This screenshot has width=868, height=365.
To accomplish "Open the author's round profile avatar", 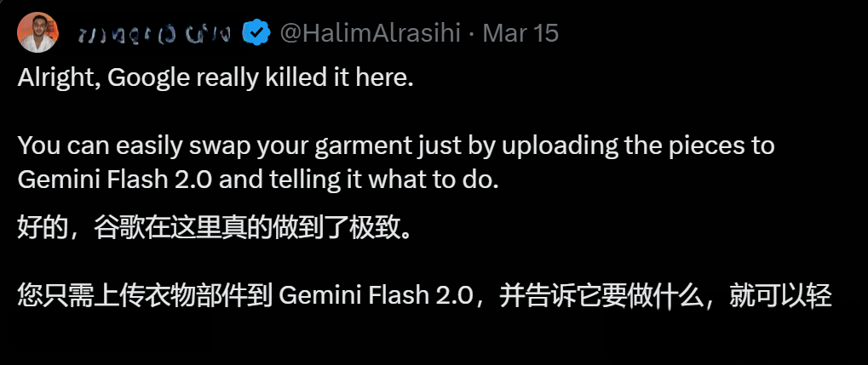I will click(37, 32).
